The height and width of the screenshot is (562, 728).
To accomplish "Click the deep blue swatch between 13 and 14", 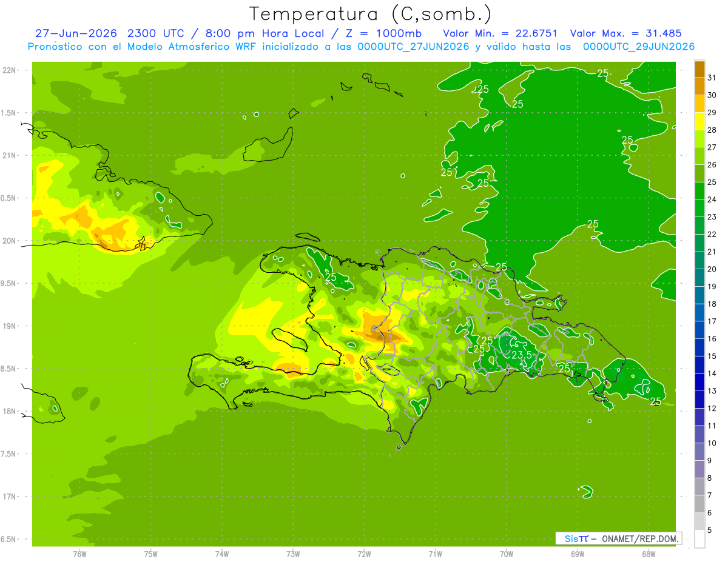I will (x=699, y=382).
